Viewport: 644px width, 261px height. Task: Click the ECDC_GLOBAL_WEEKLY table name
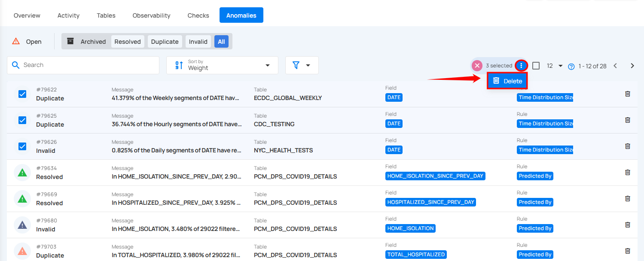[x=288, y=98]
